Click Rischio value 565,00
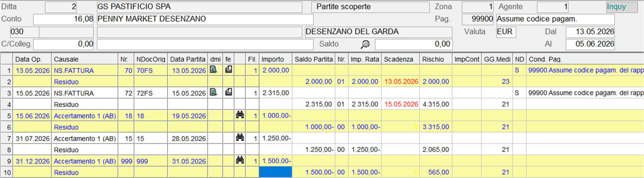Image resolution: width=644 pixels, height=178 pixels. click(439, 172)
